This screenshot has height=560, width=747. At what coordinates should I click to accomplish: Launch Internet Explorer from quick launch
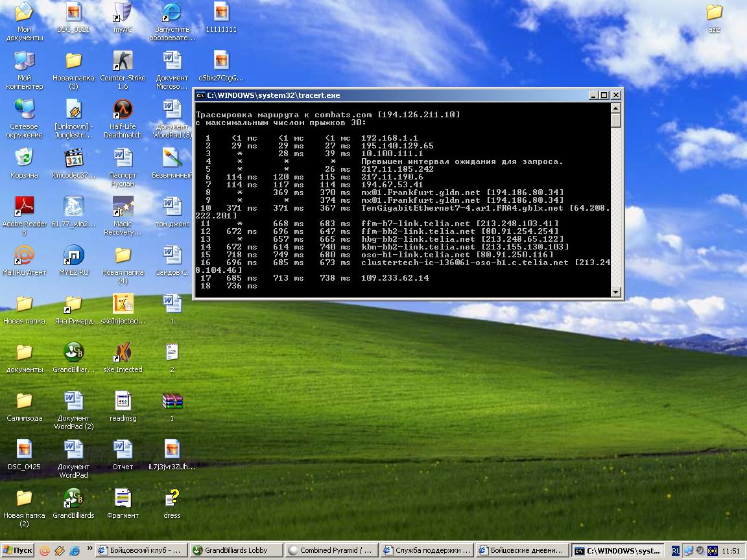tap(75, 550)
